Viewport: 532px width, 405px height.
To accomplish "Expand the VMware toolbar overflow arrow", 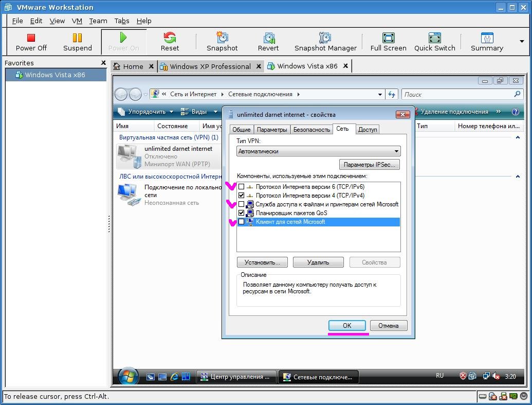I will point(522,41).
